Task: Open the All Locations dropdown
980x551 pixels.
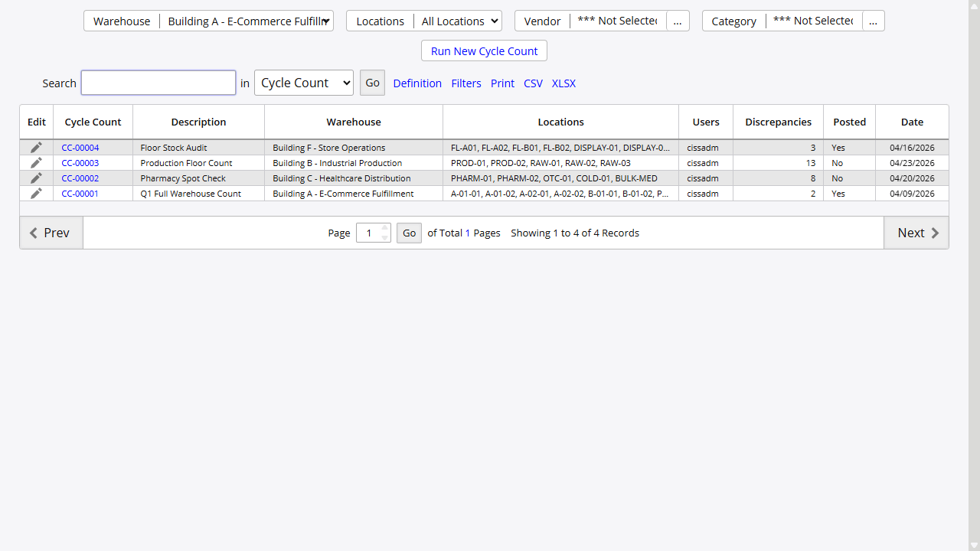Action: point(458,21)
